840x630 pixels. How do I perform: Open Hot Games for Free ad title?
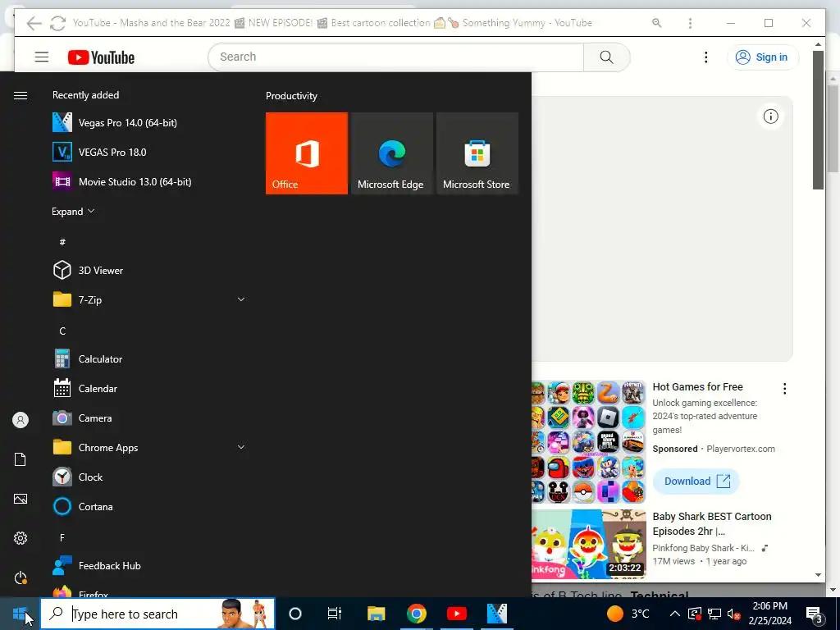tap(697, 387)
